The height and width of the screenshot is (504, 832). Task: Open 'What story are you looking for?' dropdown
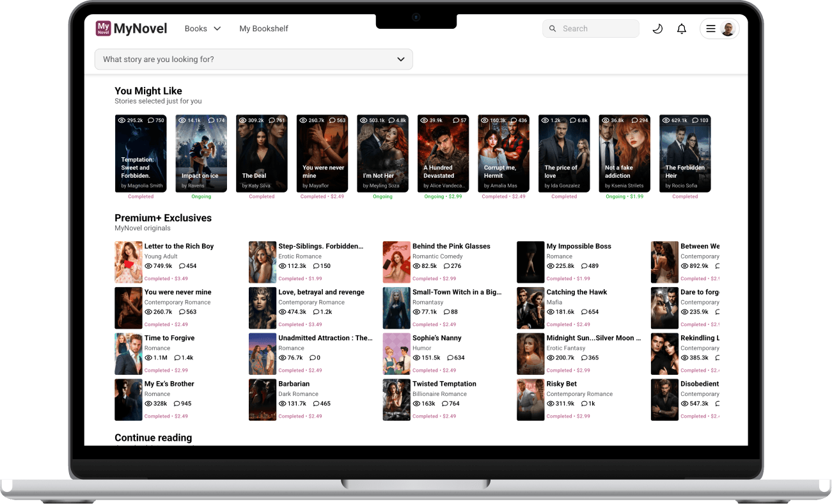(254, 59)
